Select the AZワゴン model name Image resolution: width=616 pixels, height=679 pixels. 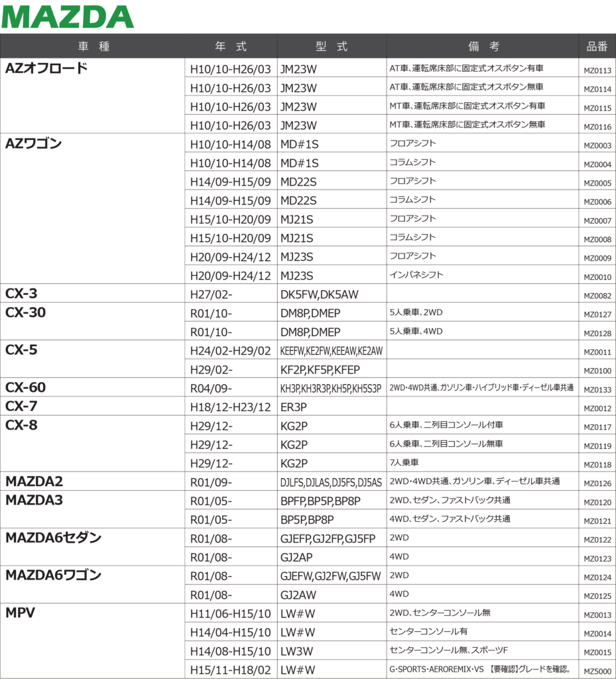point(34,143)
